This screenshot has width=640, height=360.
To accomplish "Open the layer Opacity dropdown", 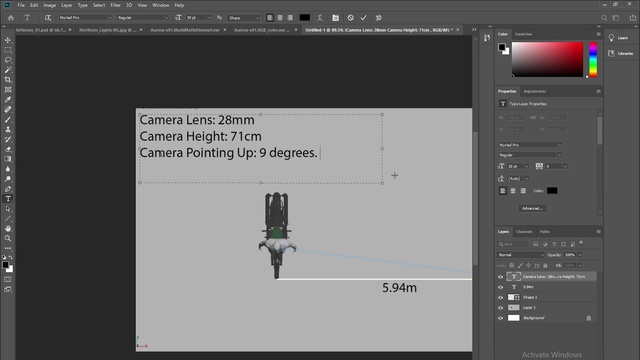I will (580, 255).
